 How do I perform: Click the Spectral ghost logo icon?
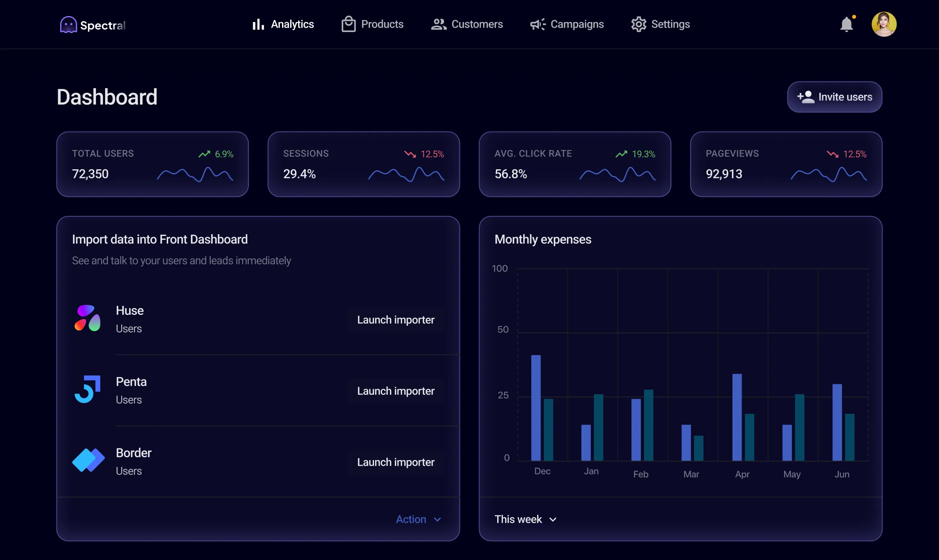[68, 24]
